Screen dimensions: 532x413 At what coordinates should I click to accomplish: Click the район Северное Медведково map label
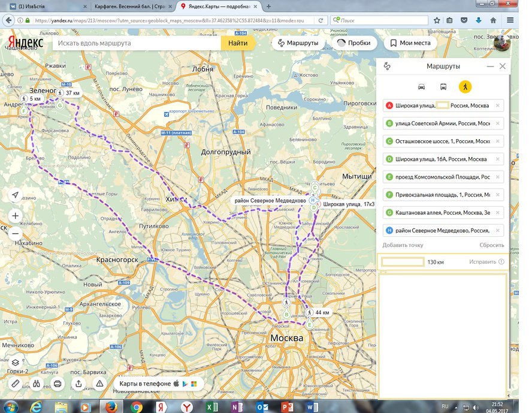click(270, 201)
